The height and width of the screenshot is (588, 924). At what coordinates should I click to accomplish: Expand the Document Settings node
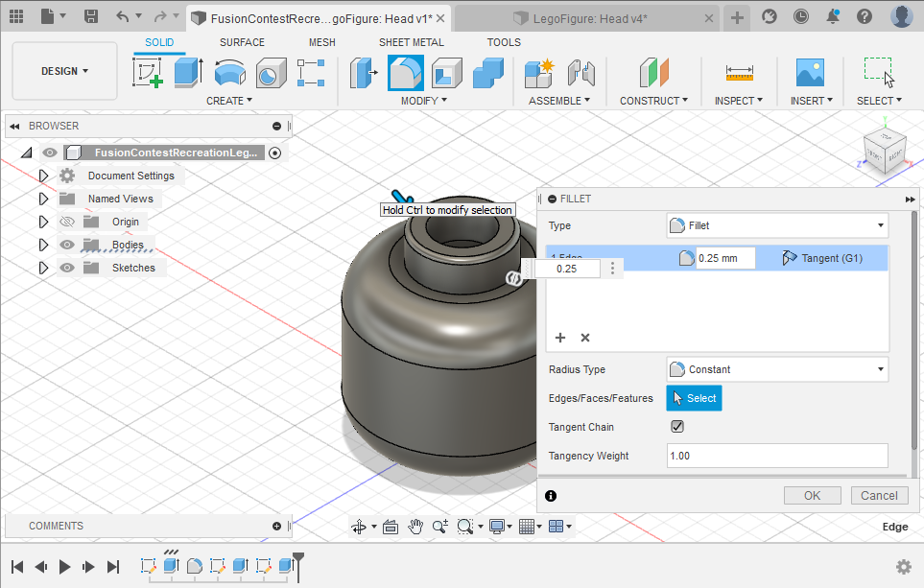43,176
